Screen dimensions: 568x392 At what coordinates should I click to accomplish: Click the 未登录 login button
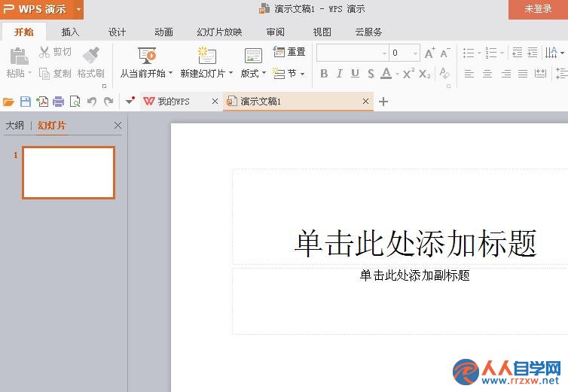tap(539, 9)
